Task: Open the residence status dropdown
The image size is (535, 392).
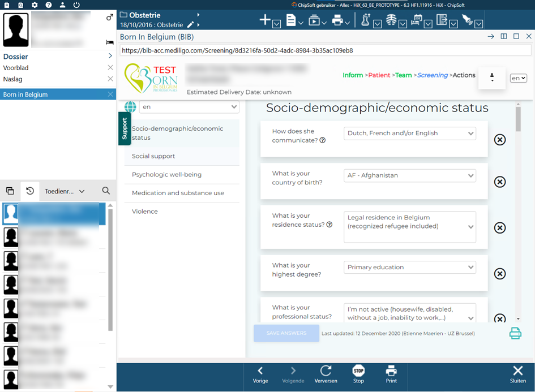Action: coord(410,227)
